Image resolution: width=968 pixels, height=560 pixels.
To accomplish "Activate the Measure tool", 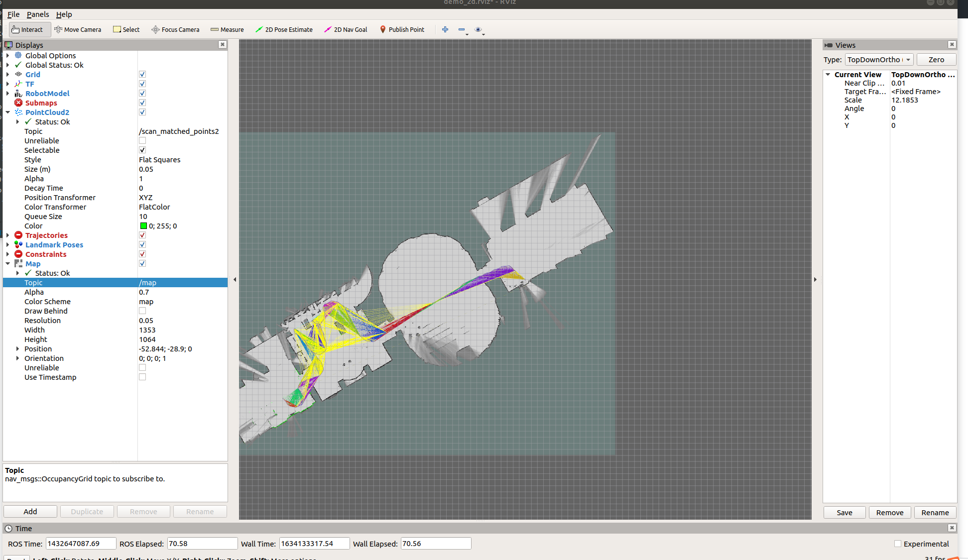I will click(x=227, y=29).
